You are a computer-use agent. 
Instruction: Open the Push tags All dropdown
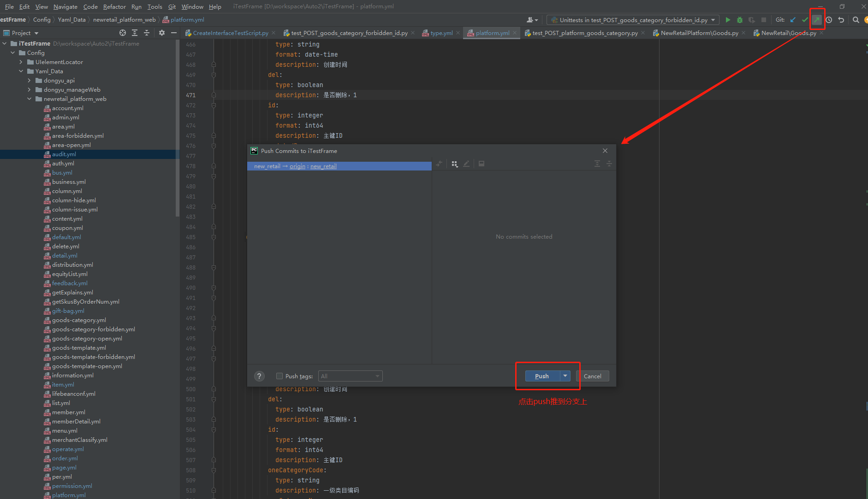(x=350, y=376)
